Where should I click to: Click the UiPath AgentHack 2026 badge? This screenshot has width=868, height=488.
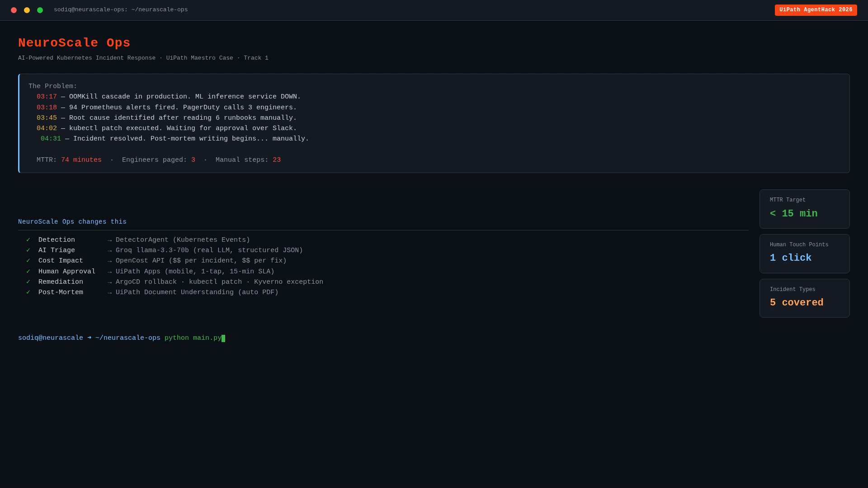point(816,10)
